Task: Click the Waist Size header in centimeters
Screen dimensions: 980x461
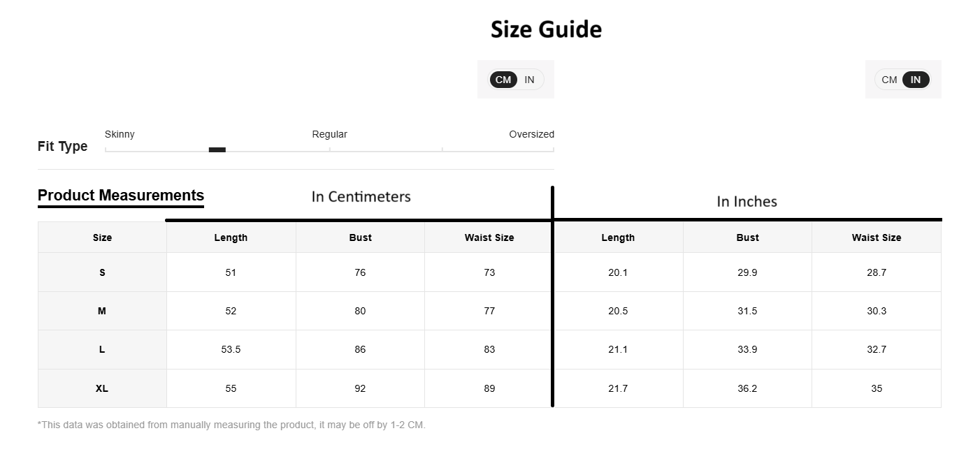Action: 489,237
